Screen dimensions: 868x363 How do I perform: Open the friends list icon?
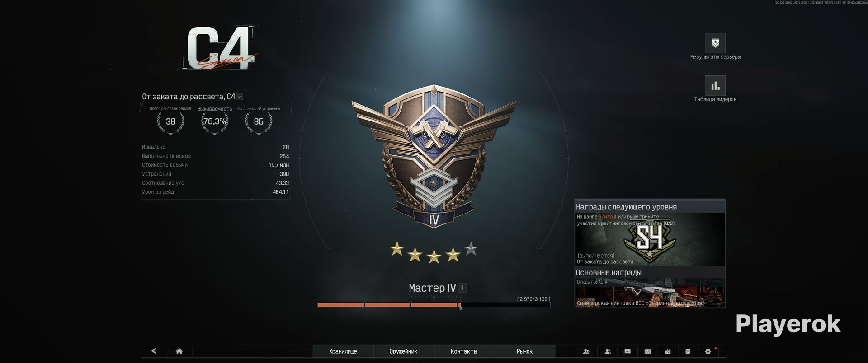[x=608, y=351]
